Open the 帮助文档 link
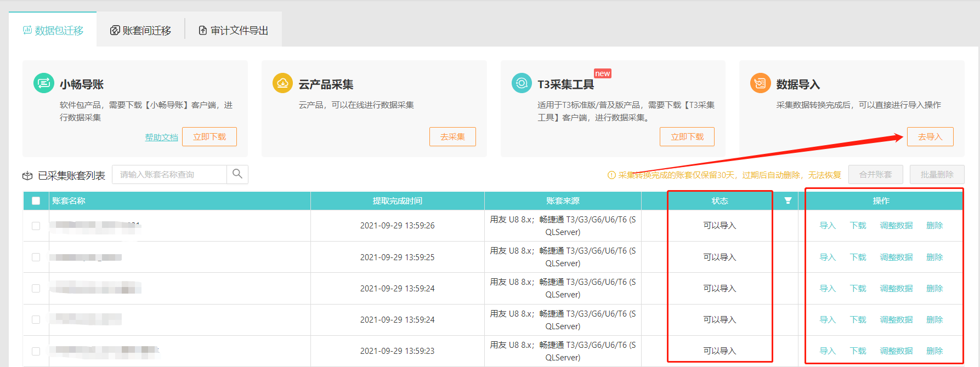 tap(161, 137)
